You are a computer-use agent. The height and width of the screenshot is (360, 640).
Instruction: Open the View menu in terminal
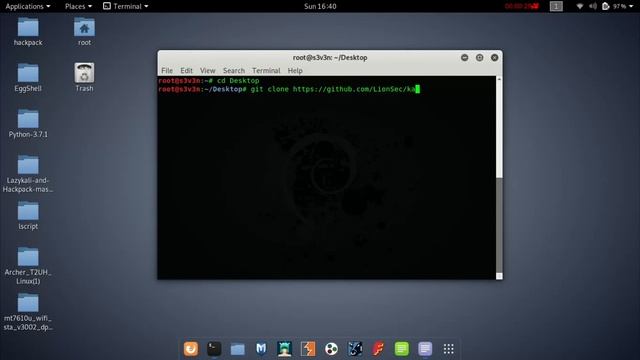(207, 71)
